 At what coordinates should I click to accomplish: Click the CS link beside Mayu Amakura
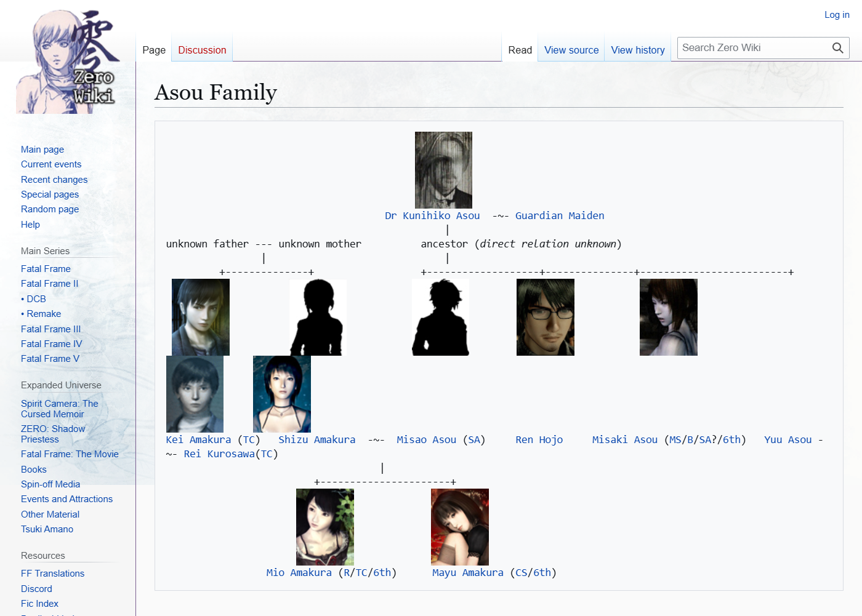pyautogui.click(x=522, y=572)
